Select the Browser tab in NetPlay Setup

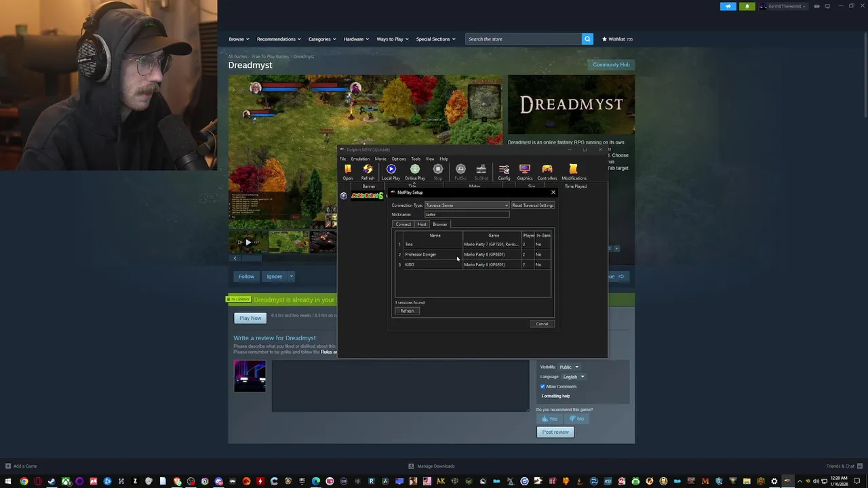pyautogui.click(x=440, y=224)
